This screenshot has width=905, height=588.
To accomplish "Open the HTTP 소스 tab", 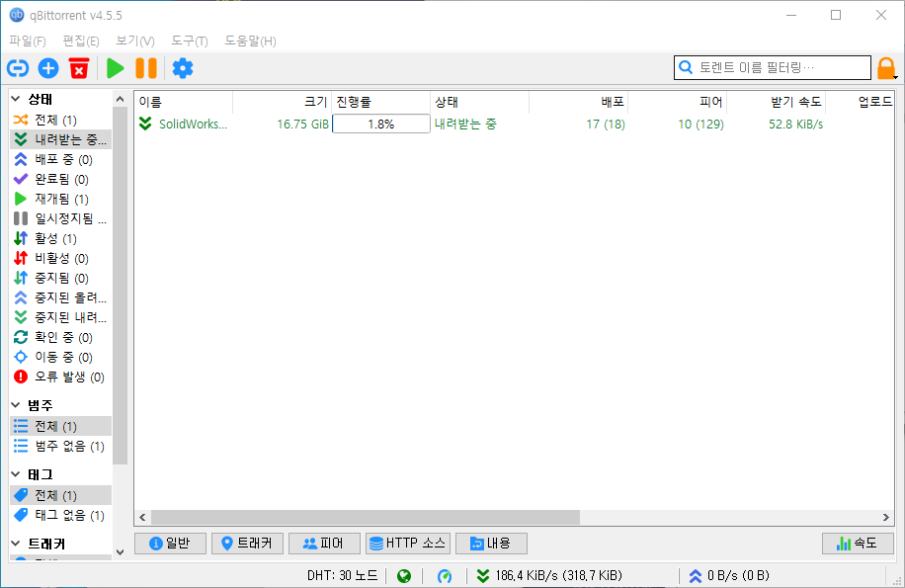I will click(x=407, y=543).
